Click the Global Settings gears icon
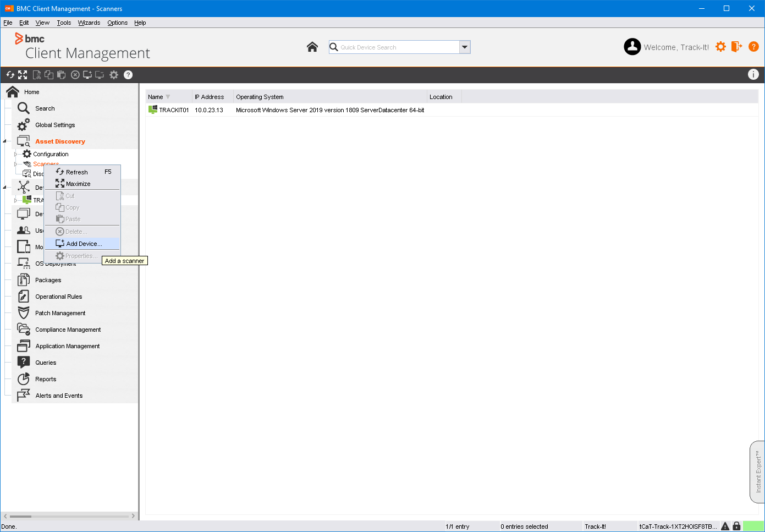Image resolution: width=765 pixels, height=532 pixels. 24,125
